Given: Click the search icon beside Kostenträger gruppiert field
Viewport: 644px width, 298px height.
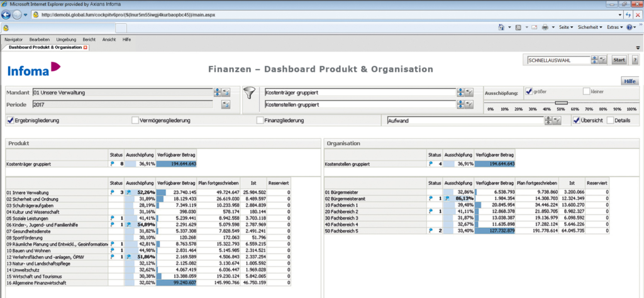Looking at the screenshot, I should tap(469, 92).
